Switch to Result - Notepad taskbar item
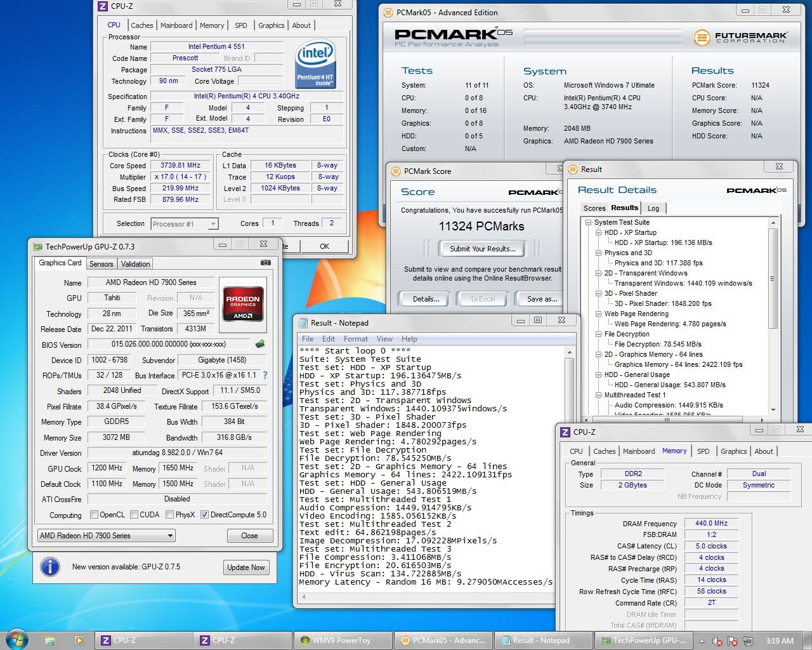Screen dimensions: 812x650 [542, 640]
